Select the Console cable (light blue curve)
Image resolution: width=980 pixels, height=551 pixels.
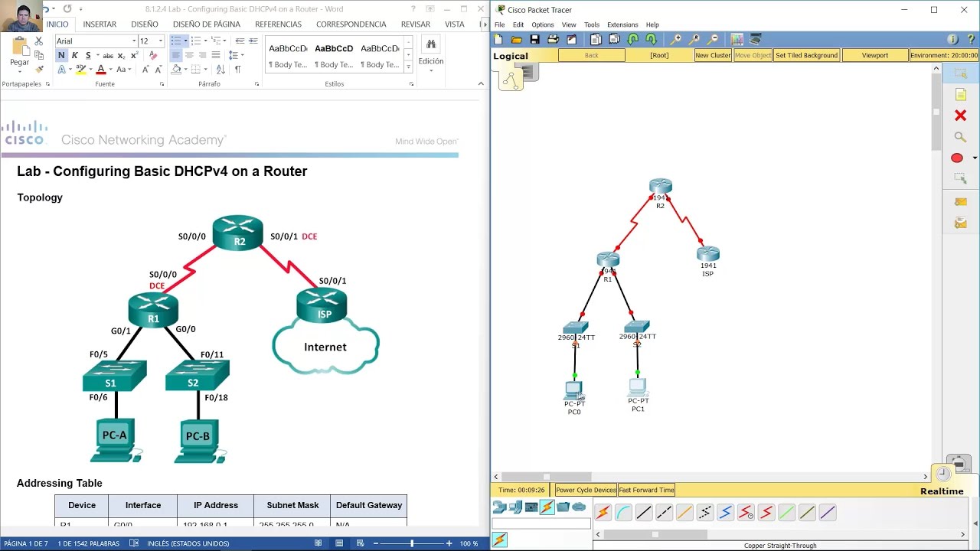coord(623,513)
